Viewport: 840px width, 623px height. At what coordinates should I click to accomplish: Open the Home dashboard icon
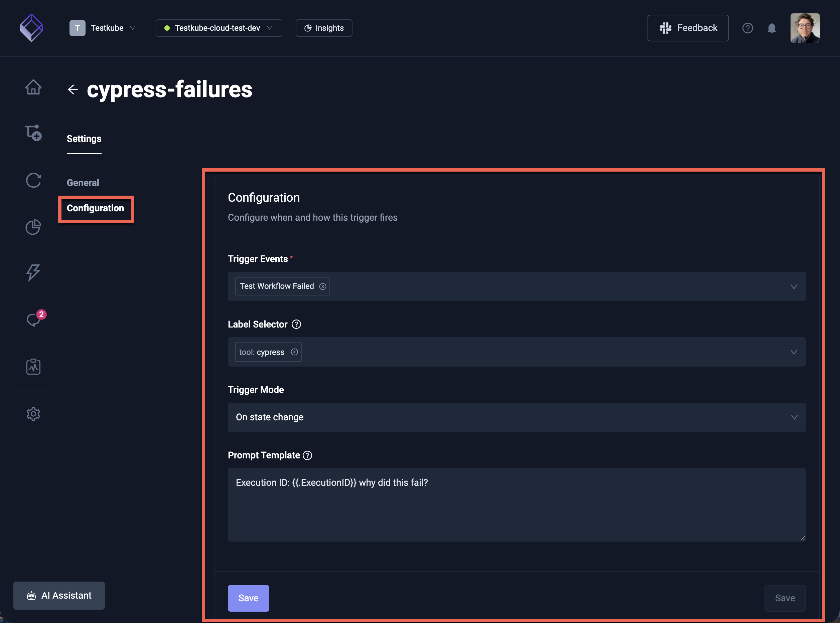coord(33,87)
